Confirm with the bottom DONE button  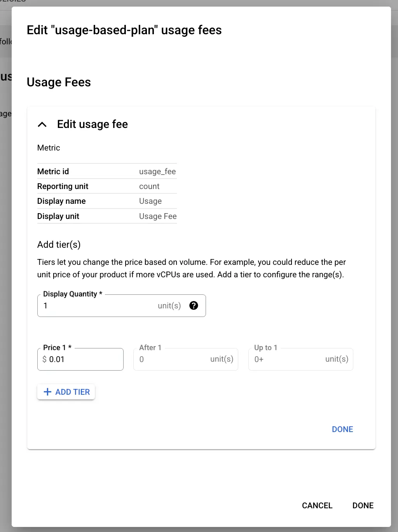[x=362, y=505]
